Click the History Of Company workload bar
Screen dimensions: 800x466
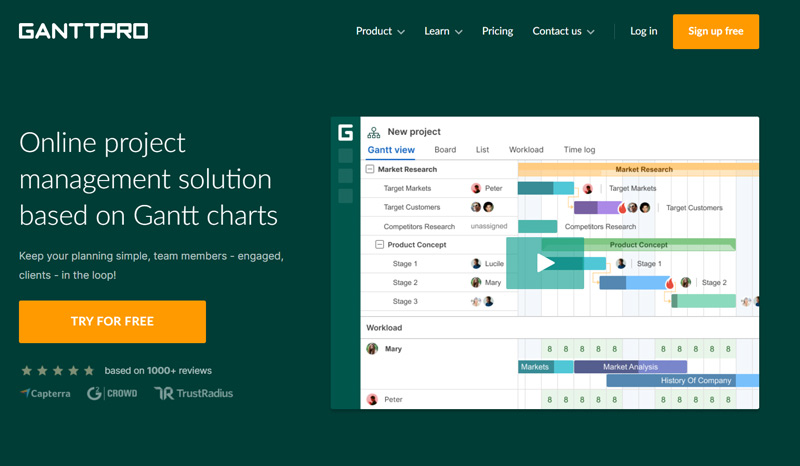683,380
